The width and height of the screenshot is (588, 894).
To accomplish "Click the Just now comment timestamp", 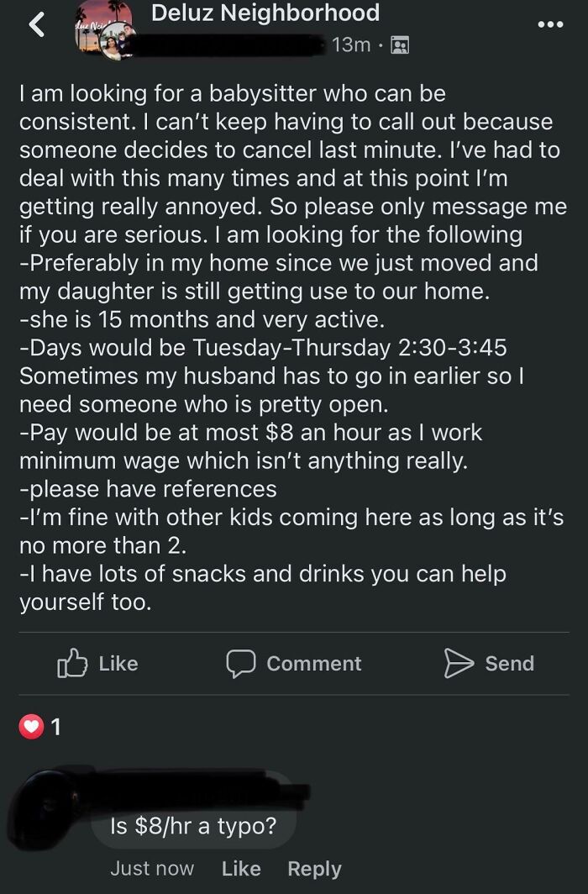I will (x=152, y=868).
